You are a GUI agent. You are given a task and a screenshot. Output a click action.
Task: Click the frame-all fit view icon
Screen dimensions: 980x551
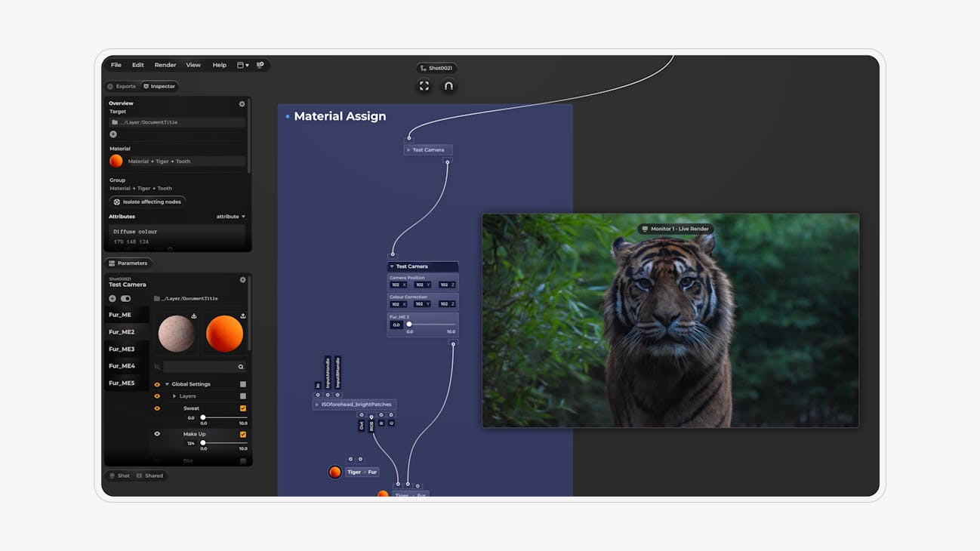[x=424, y=86]
